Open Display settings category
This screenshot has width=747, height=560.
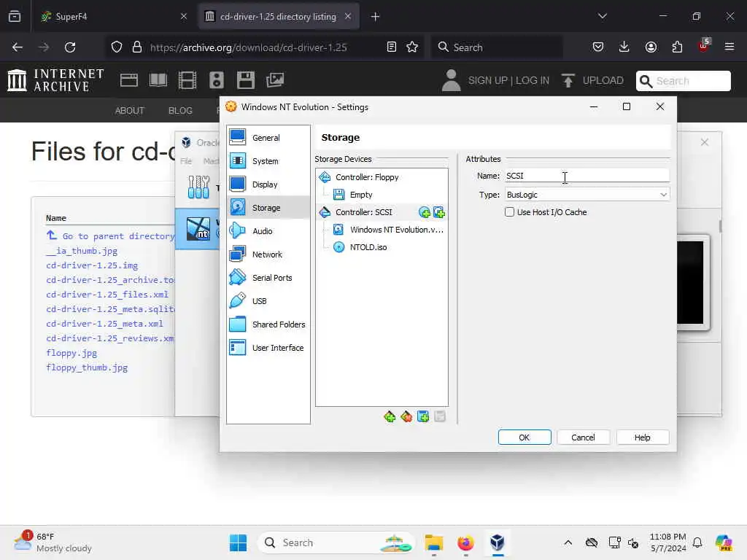point(268,184)
